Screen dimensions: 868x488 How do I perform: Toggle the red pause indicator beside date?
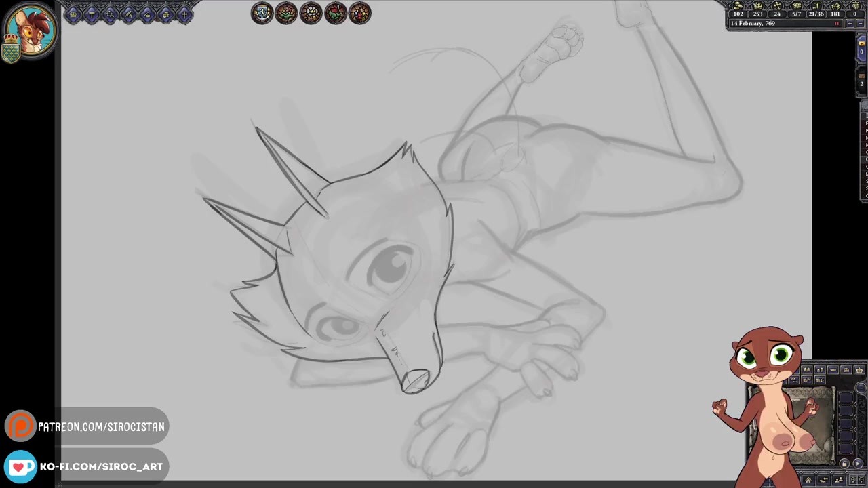[837, 24]
